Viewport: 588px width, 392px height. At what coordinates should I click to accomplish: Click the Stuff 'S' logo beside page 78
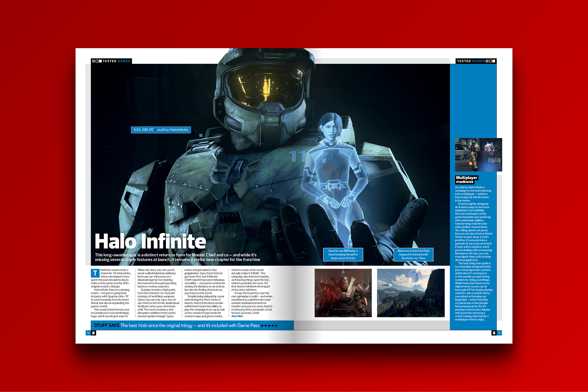[x=93, y=333]
